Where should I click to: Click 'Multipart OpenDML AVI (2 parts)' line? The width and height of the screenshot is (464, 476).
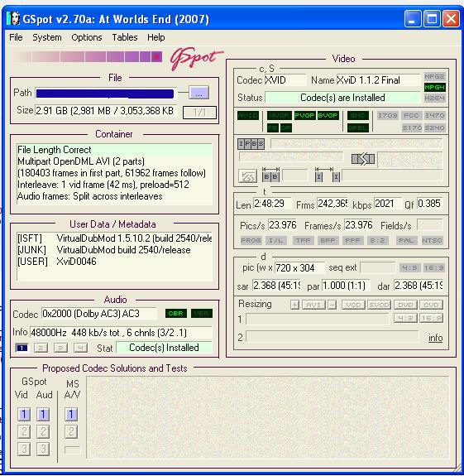click(x=81, y=161)
